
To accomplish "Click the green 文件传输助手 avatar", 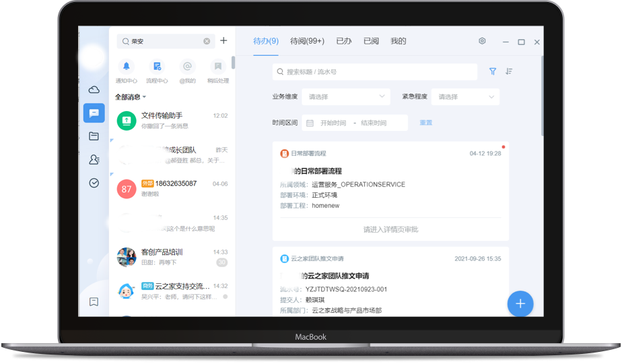I will pos(126,120).
